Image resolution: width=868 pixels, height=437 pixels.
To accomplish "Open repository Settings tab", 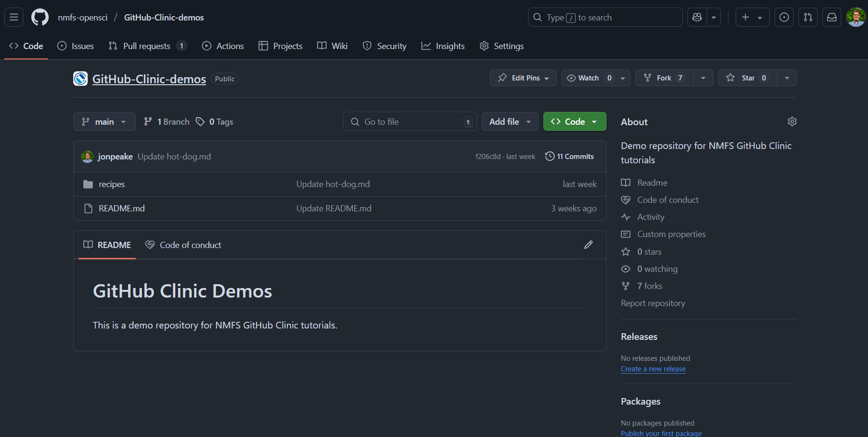I will pyautogui.click(x=502, y=46).
